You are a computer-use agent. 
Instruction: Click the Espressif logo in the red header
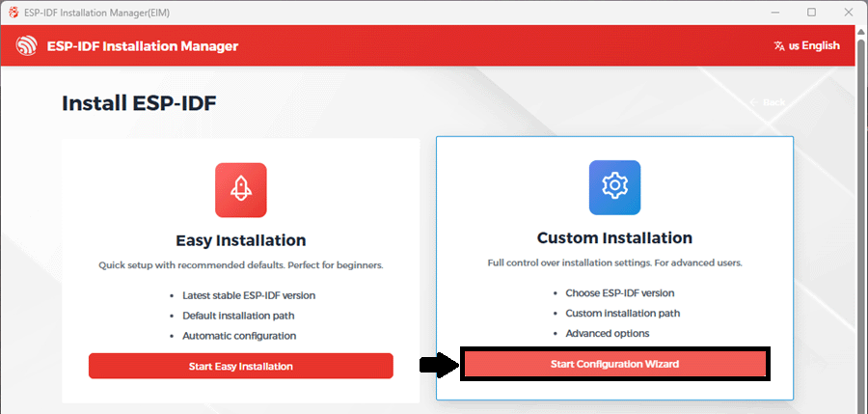point(26,45)
